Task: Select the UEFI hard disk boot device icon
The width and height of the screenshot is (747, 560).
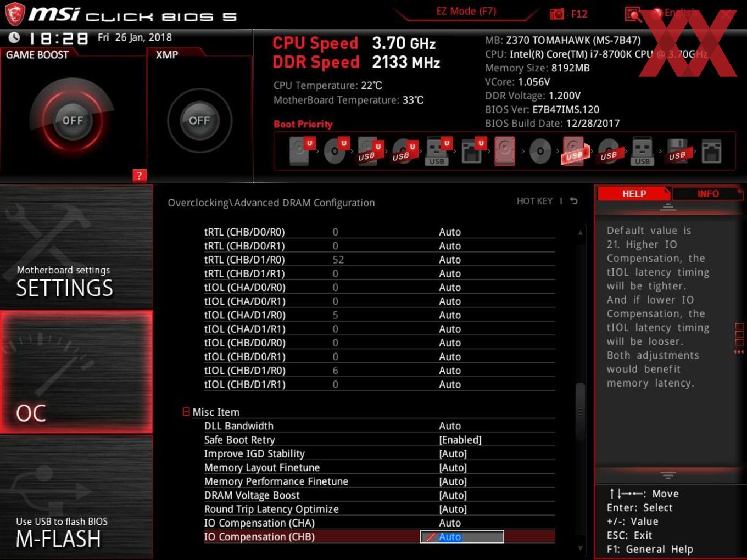Action: (301, 151)
